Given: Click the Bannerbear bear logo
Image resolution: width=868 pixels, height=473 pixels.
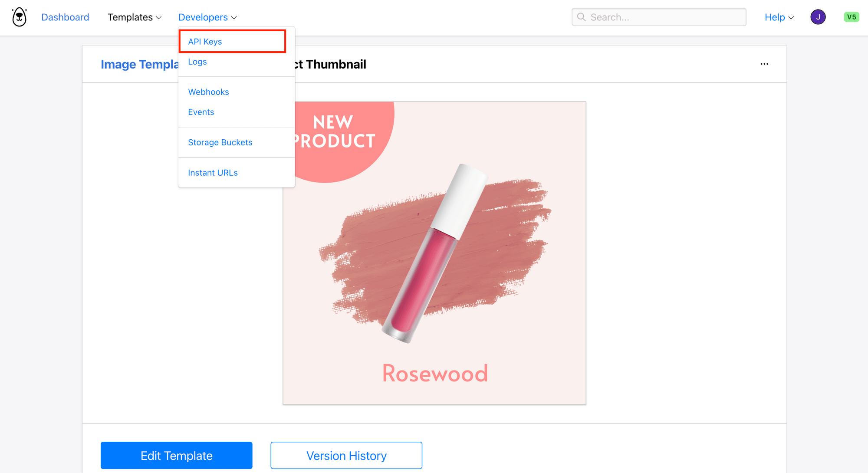Looking at the screenshot, I should point(19,17).
